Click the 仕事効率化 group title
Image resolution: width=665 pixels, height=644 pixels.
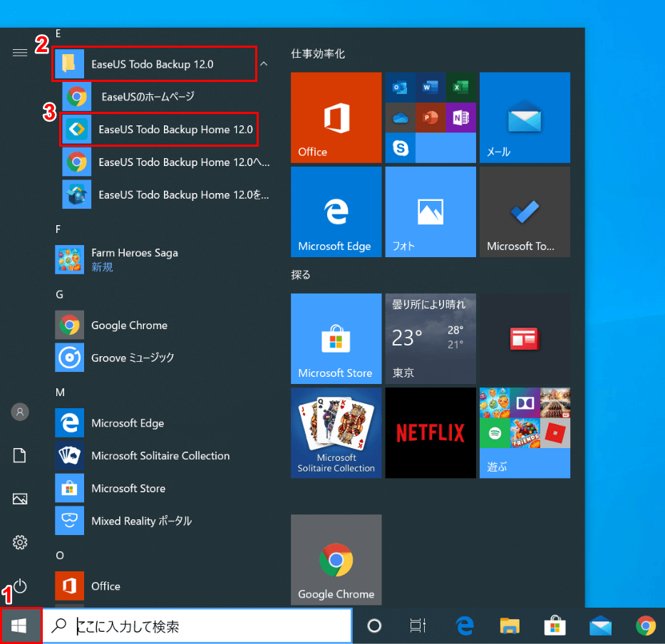318,54
